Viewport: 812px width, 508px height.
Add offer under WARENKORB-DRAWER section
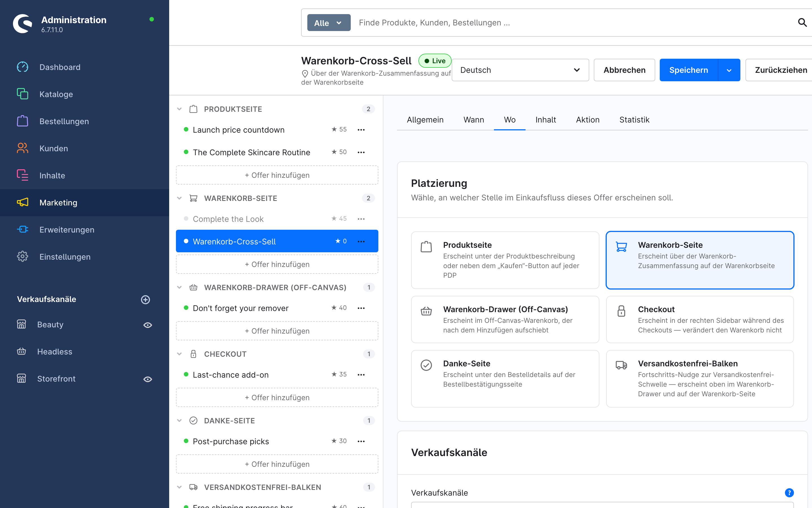pyautogui.click(x=277, y=331)
